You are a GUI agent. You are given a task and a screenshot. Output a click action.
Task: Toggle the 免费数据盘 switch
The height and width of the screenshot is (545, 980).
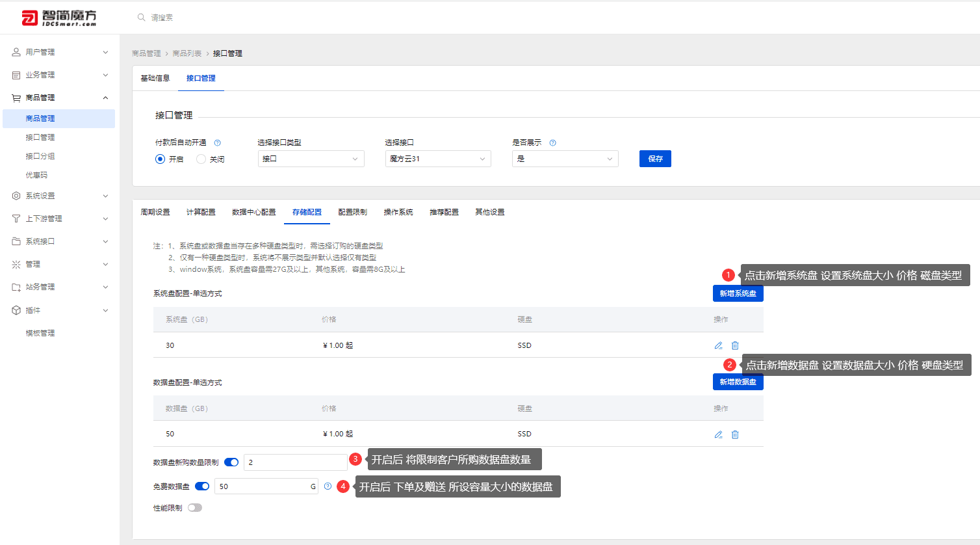(202, 486)
